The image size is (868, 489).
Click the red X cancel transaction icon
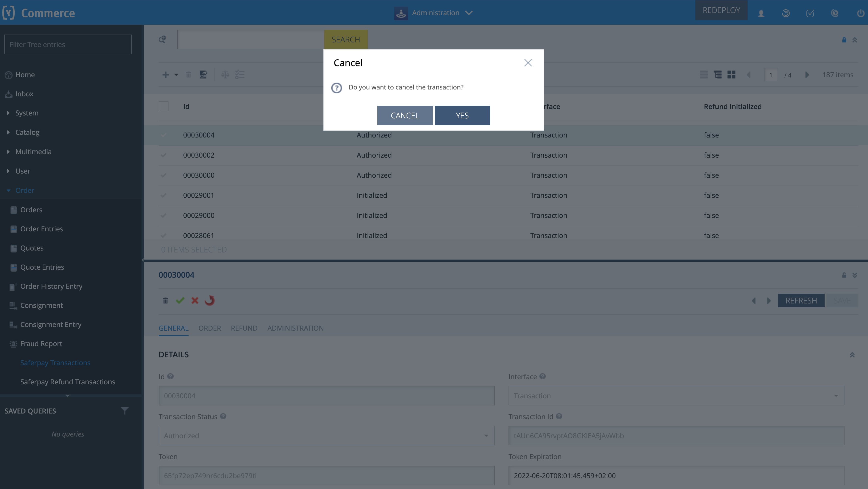point(195,301)
